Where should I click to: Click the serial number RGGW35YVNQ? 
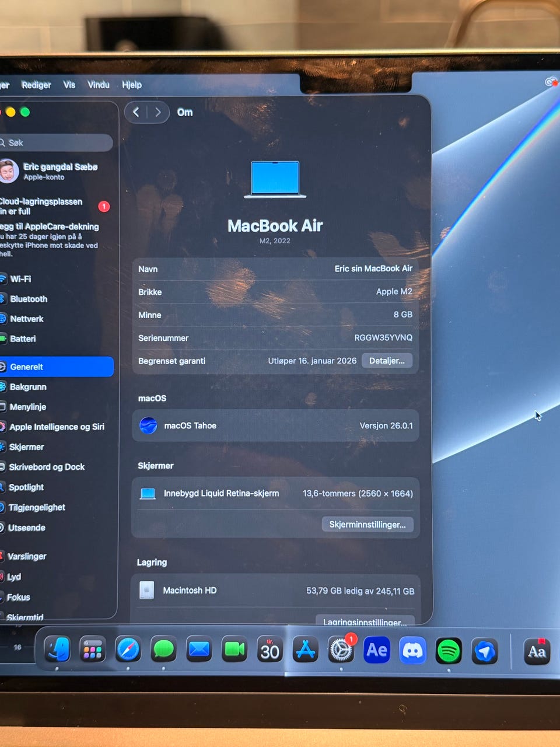[x=383, y=338]
